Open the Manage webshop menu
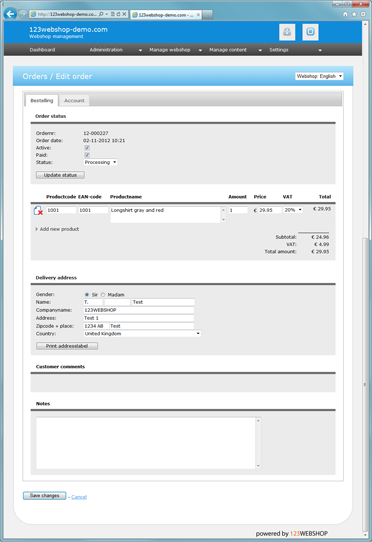Image resolution: width=372 pixels, height=542 pixels. [170, 50]
